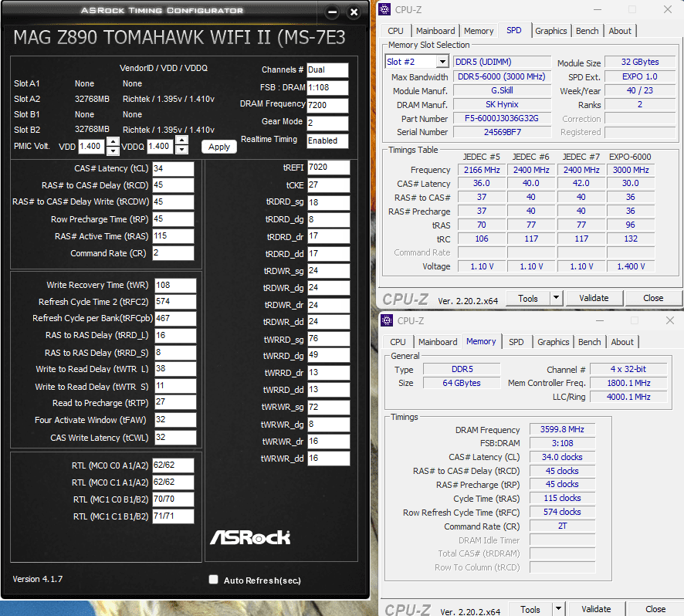
Task: Click the DRAM Frequency 7200 field
Action: [x=327, y=105]
